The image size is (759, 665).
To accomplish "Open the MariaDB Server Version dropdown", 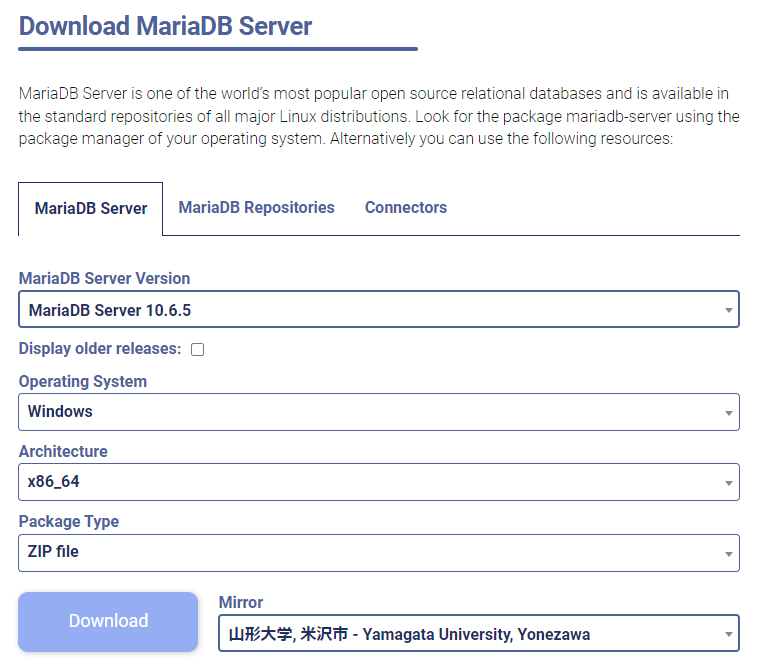I will [x=379, y=309].
